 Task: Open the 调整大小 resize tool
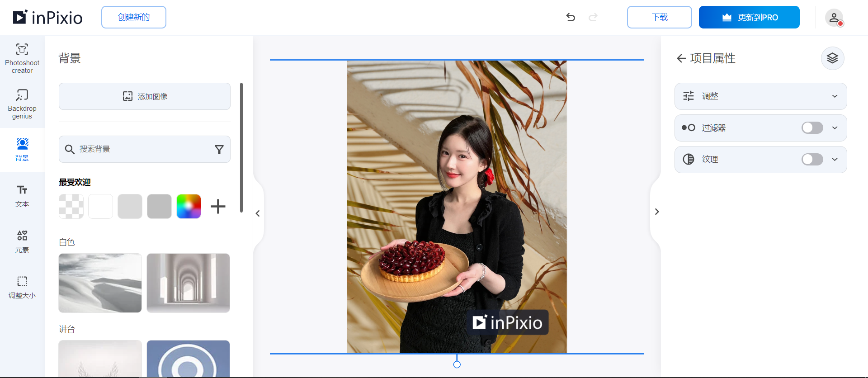(x=22, y=287)
